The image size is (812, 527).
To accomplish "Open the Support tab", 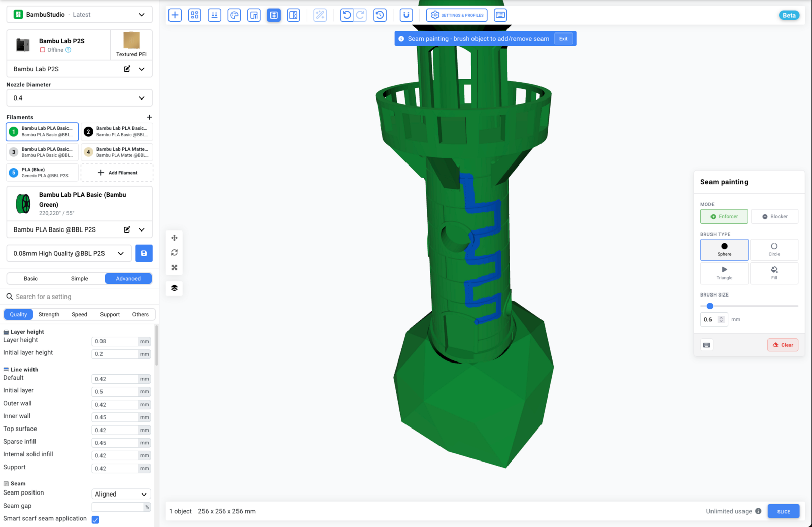I will point(110,314).
